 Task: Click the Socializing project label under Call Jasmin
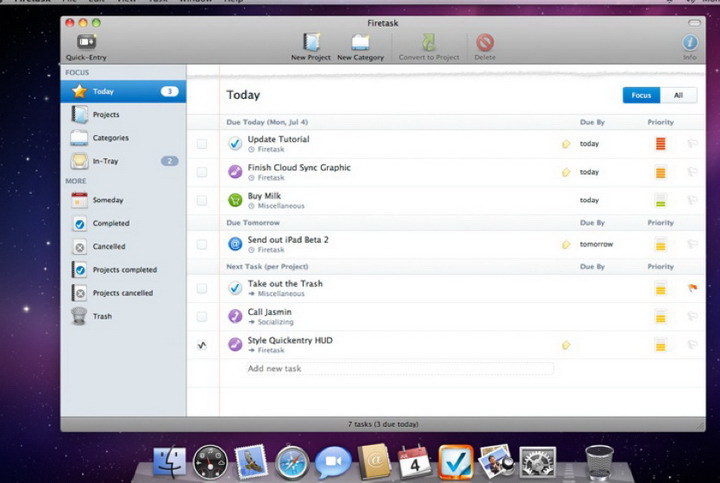(x=276, y=322)
